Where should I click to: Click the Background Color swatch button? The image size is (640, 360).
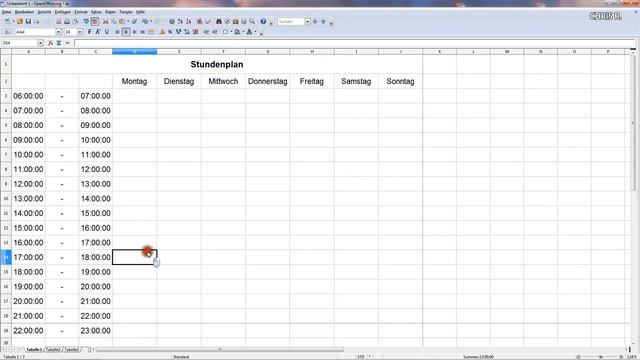(237, 32)
